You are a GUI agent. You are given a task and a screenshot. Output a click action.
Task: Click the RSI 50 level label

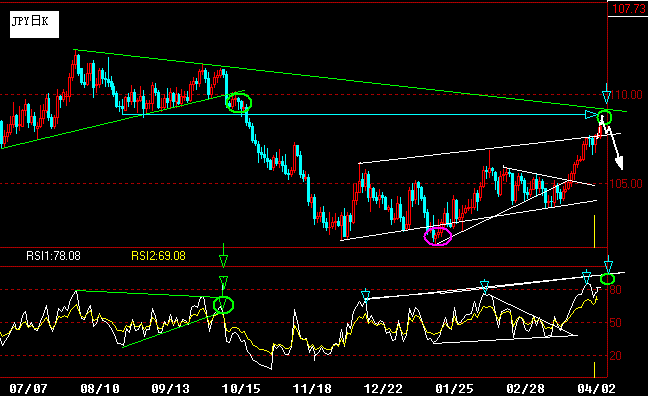[x=615, y=323]
